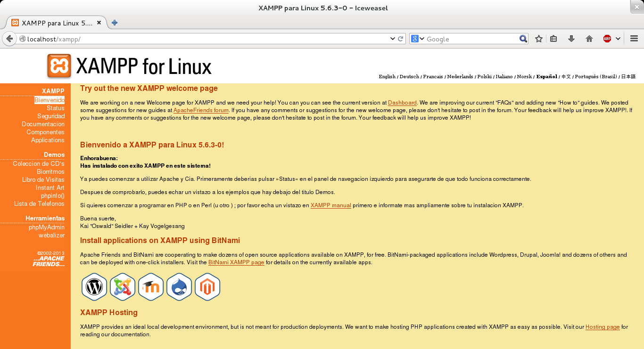Switch language to Português (Brasil)
644x349 pixels.
coord(596,76)
